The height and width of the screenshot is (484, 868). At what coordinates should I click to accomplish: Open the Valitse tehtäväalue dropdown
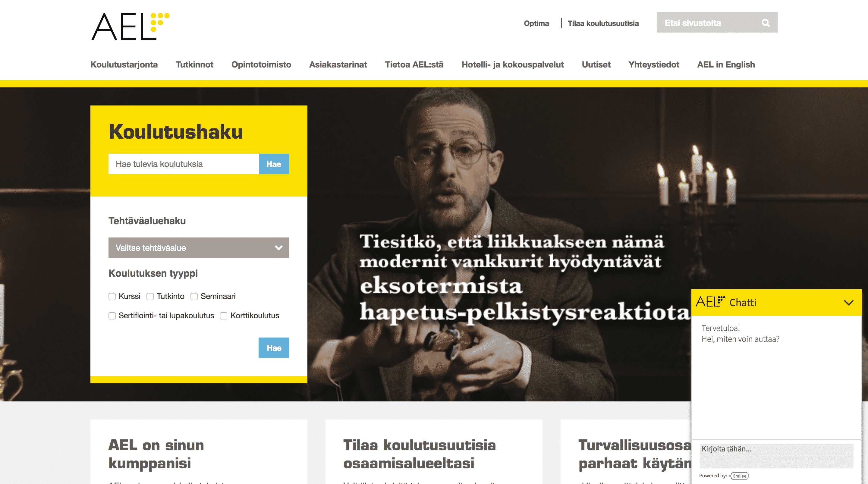click(199, 248)
